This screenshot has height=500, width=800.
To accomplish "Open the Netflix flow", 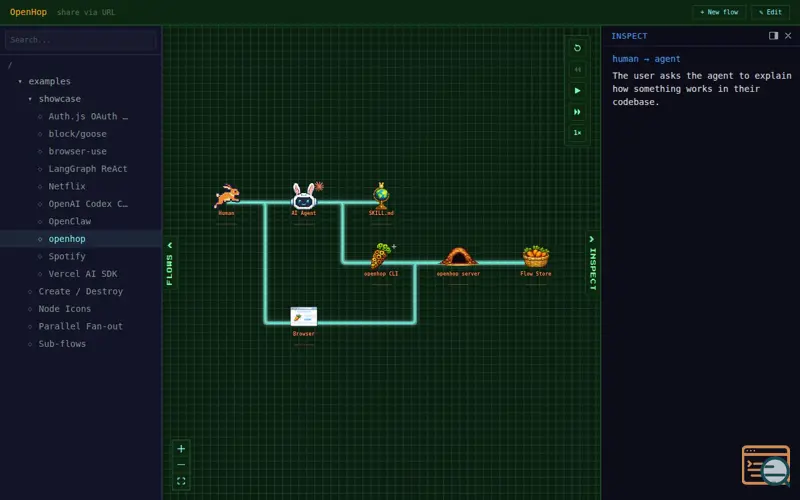I will click(67, 186).
